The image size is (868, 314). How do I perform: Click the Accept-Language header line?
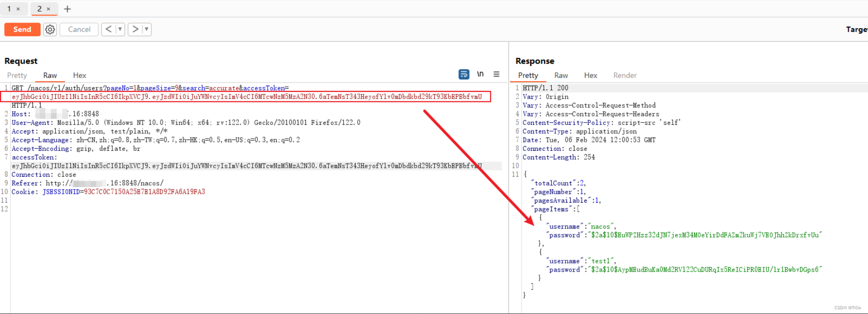click(156, 140)
